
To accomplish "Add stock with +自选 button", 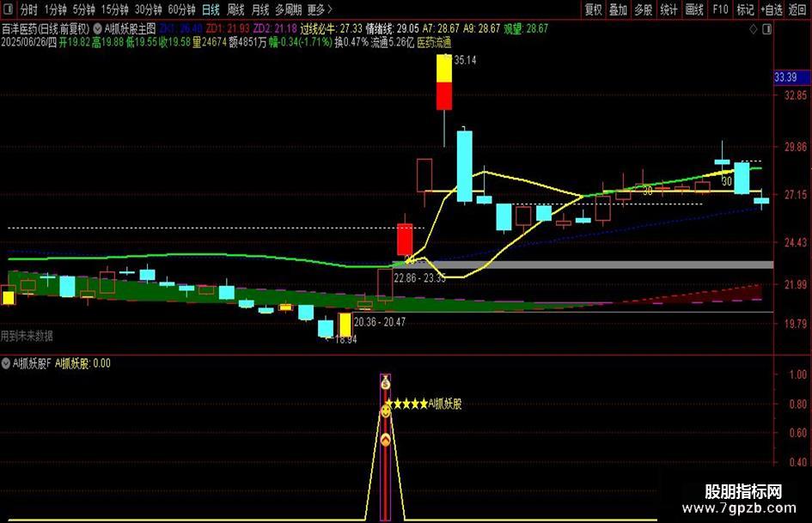I will click(772, 9).
